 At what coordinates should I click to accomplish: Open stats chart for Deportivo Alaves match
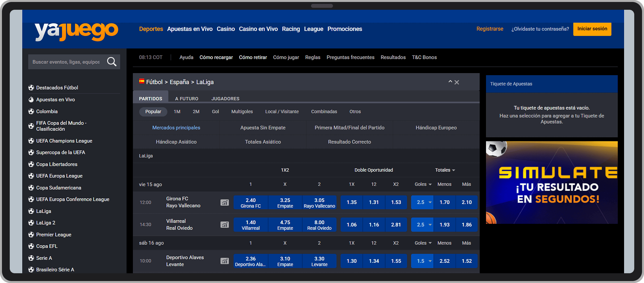pos(224,261)
